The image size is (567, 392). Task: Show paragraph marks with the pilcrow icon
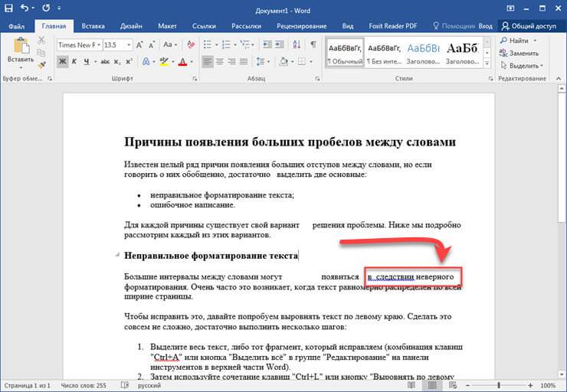313,44
